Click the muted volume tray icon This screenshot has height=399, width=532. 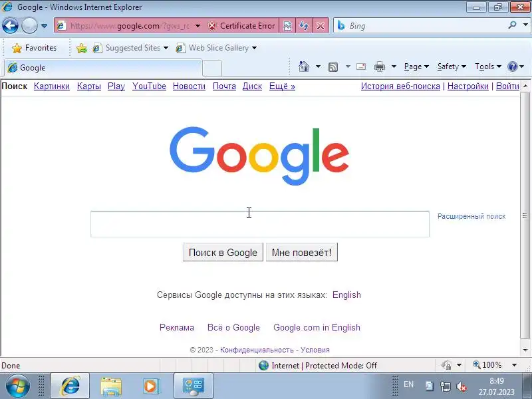(462, 386)
